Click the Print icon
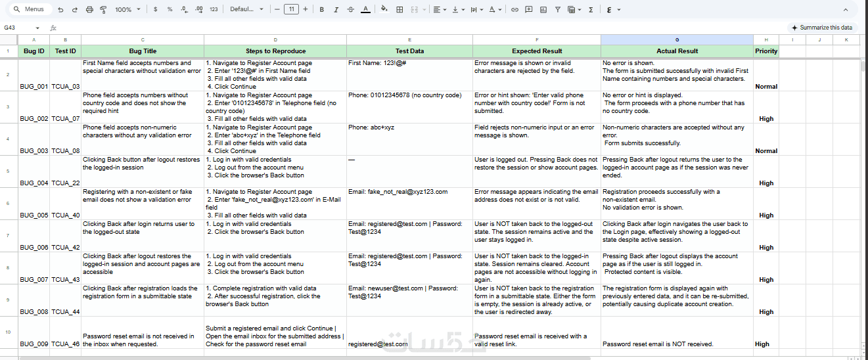 89,10
